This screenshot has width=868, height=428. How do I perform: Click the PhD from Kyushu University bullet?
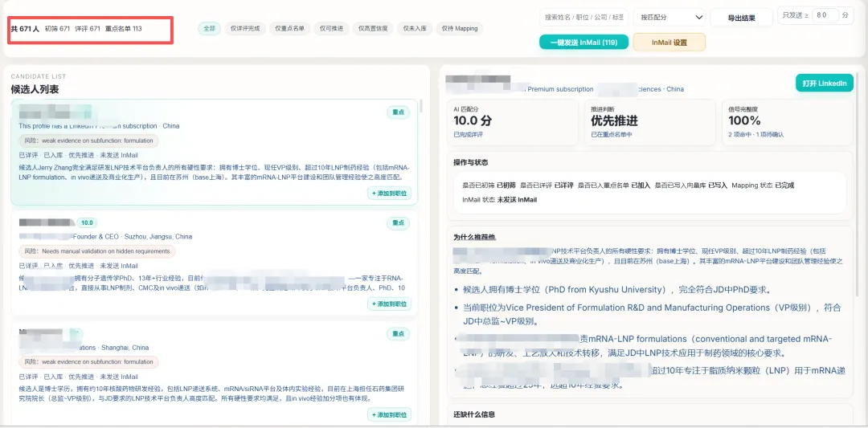coord(617,289)
